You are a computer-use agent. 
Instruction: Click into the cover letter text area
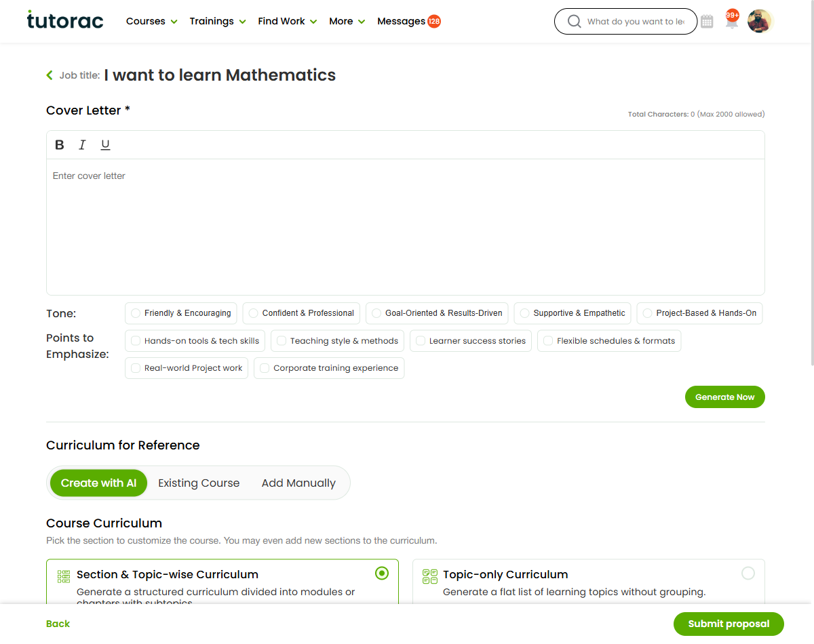[406, 227]
